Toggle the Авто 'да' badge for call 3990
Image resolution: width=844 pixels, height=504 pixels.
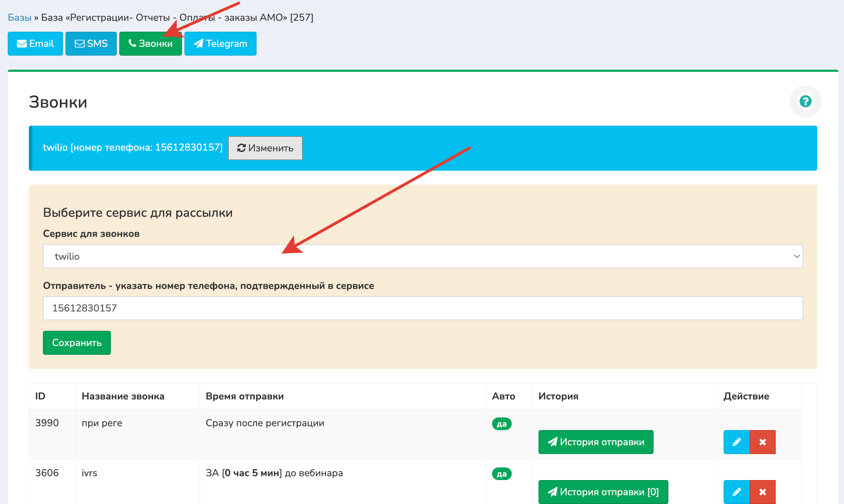coord(502,424)
